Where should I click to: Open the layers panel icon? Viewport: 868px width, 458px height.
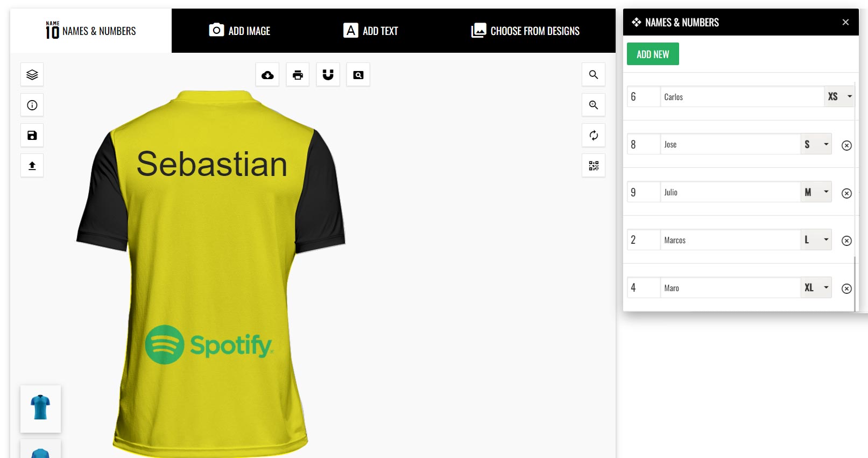[x=32, y=75]
